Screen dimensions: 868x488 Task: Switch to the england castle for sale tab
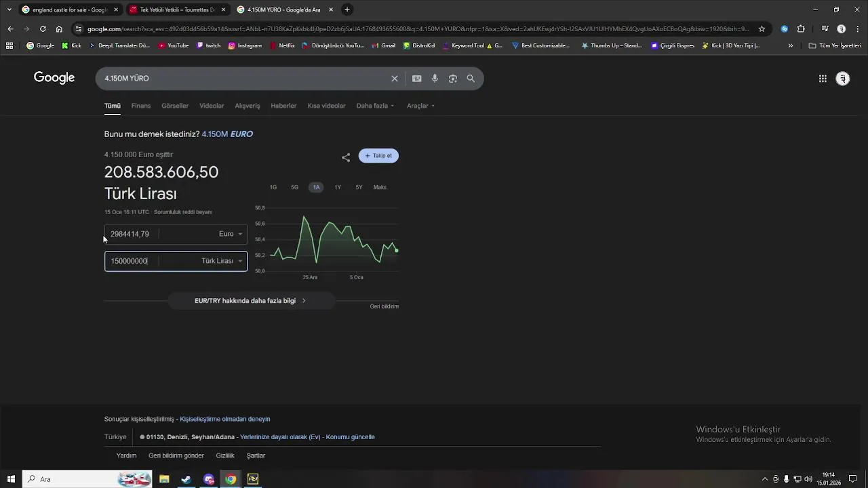[70, 9]
